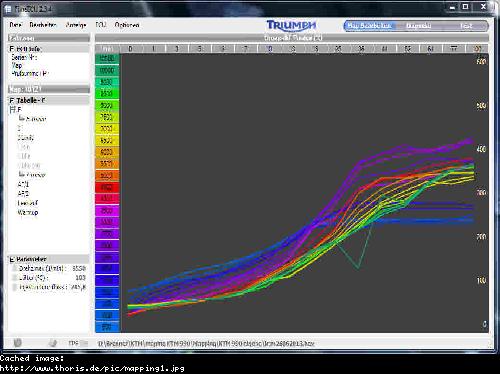Open the Optionen menu
The width and height of the screenshot is (500, 374).
click(x=127, y=25)
